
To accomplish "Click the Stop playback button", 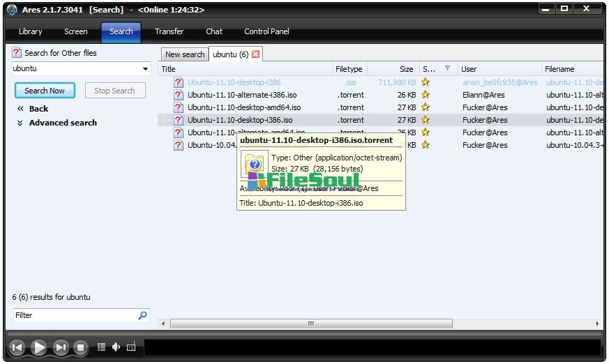I will 80,347.
